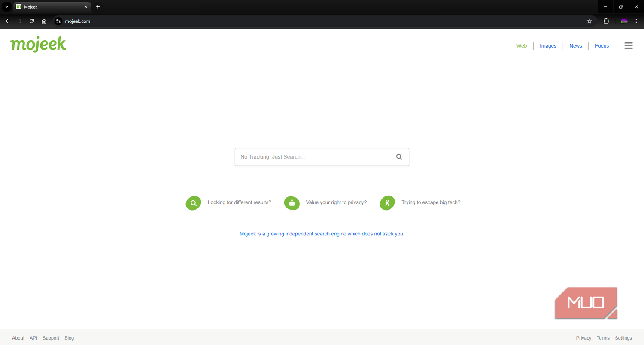Bookmark this page with star icon
The image size is (644, 346).
(x=589, y=21)
